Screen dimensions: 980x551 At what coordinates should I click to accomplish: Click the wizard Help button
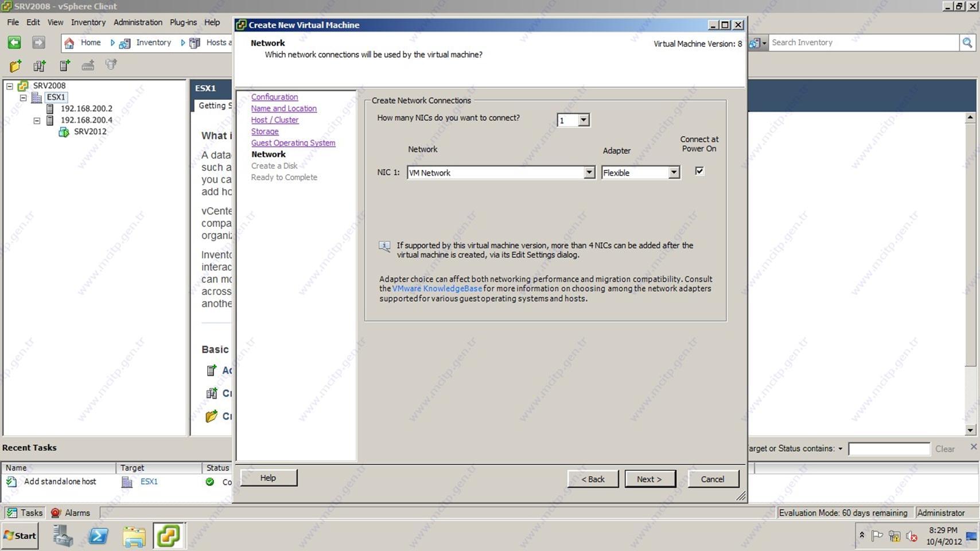pos(269,478)
